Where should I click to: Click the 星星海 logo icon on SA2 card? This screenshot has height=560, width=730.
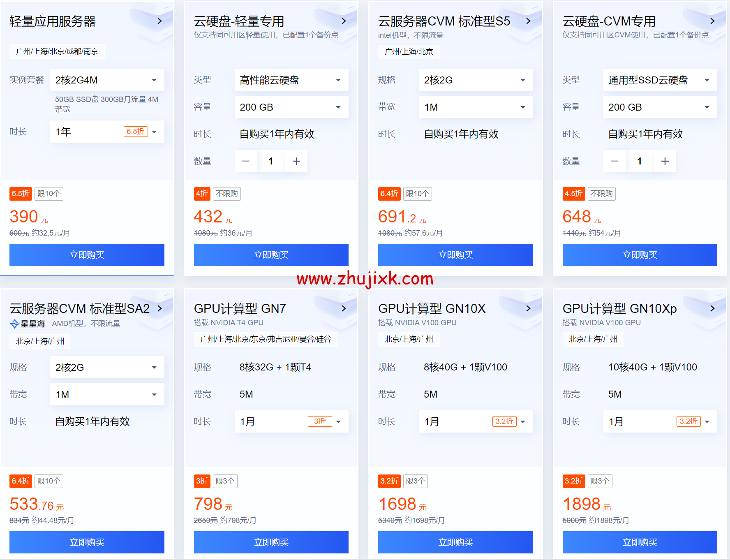[x=14, y=324]
